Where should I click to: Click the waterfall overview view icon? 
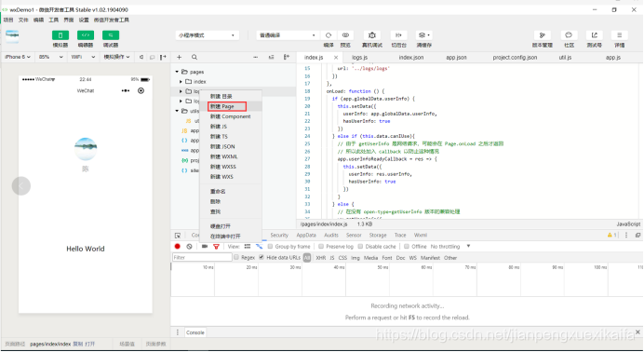[259, 247]
